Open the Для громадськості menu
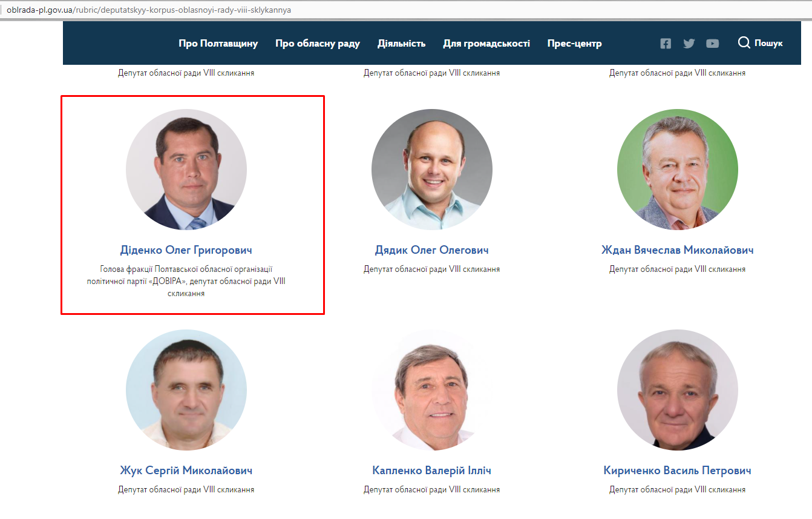This screenshot has height=519, width=812. point(486,44)
